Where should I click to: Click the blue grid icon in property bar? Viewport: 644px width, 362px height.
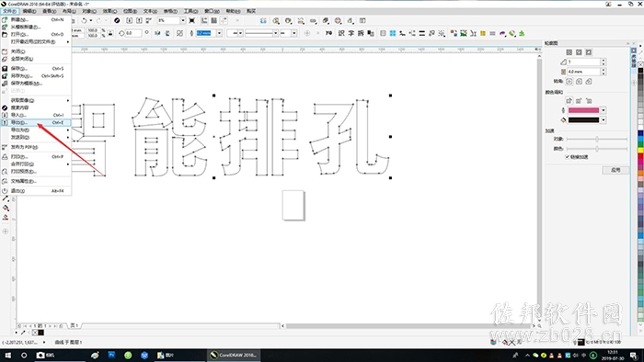[393, 33]
